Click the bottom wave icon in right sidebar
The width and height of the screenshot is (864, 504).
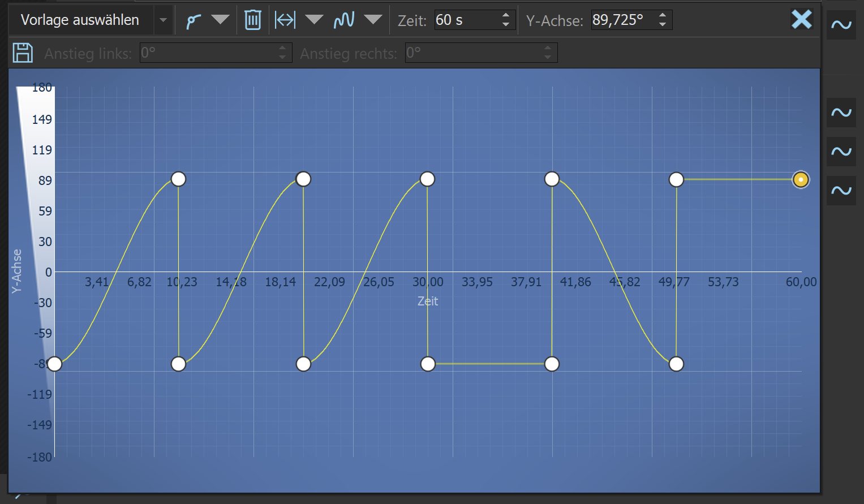pos(841,191)
